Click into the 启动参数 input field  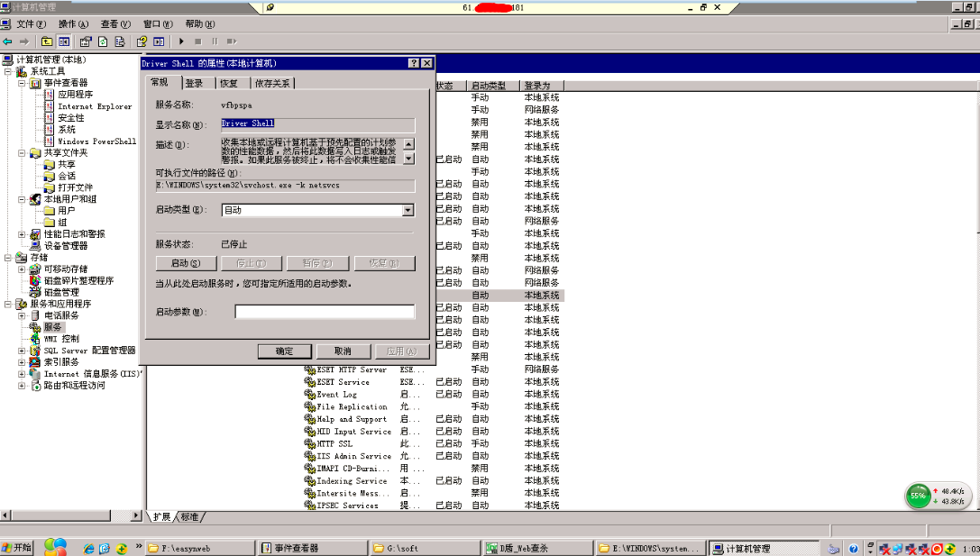coord(325,312)
